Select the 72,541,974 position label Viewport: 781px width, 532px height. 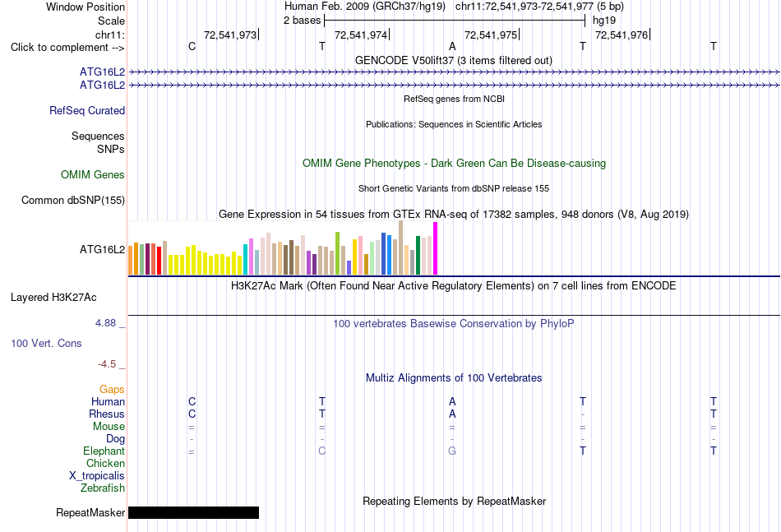[x=361, y=35]
